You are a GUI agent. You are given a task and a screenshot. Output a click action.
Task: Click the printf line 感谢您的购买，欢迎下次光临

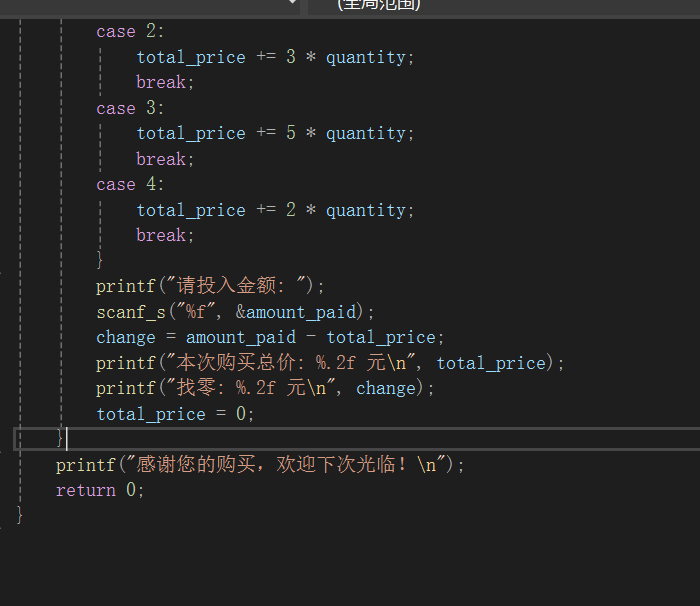tap(260, 465)
